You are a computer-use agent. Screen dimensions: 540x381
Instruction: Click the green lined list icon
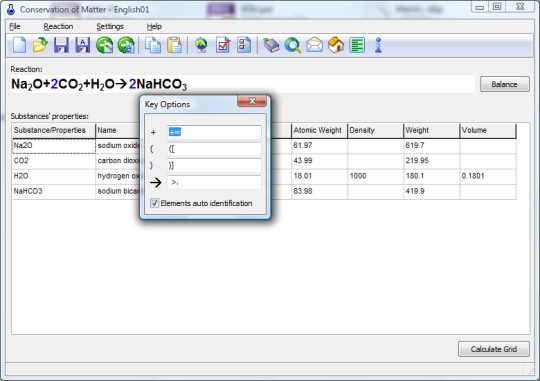(x=357, y=45)
